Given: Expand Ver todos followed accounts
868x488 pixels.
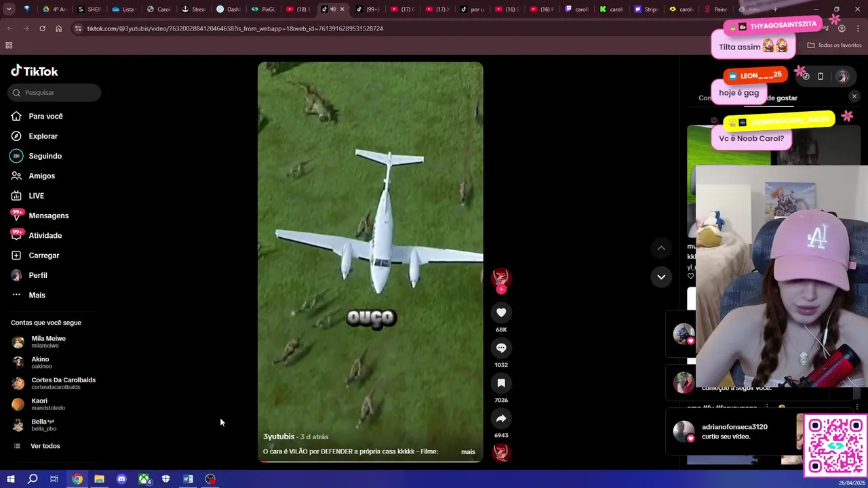Looking at the screenshot, I should coord(45,446).
